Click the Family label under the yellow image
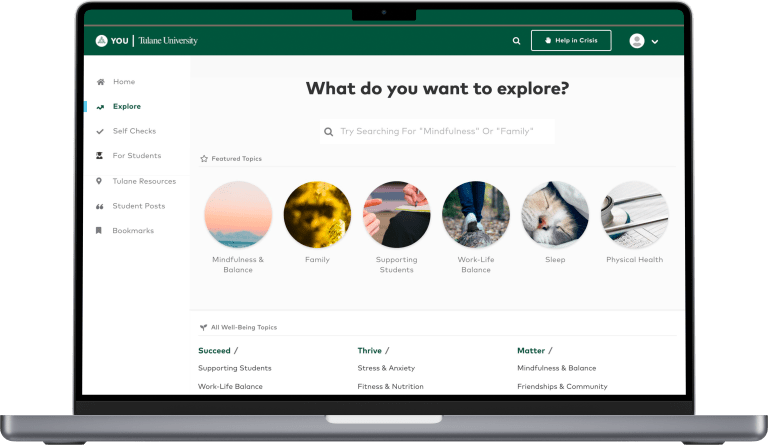This screenshot has width=768, height=445. [x=317, y=259]
